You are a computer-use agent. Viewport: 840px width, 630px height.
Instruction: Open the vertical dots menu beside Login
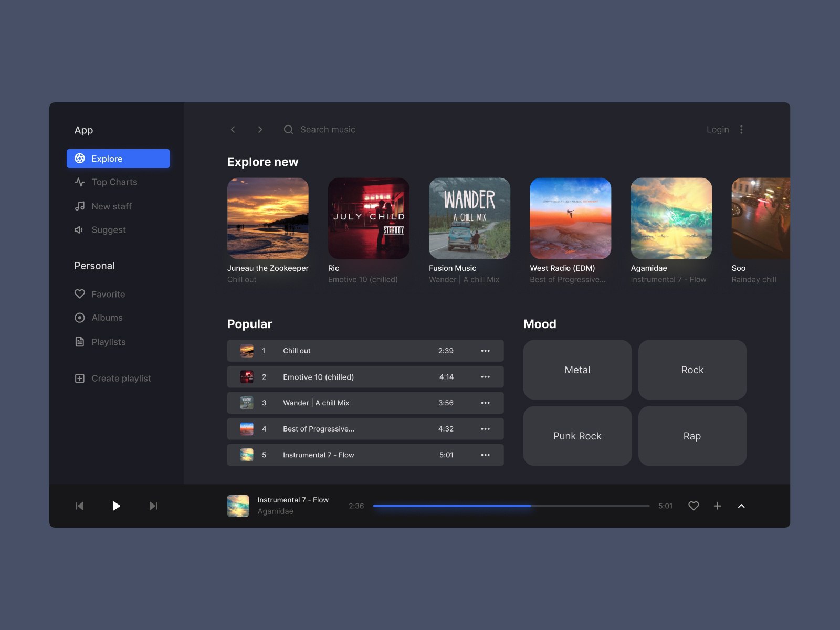pyautogui.click(x=741, y=130)
